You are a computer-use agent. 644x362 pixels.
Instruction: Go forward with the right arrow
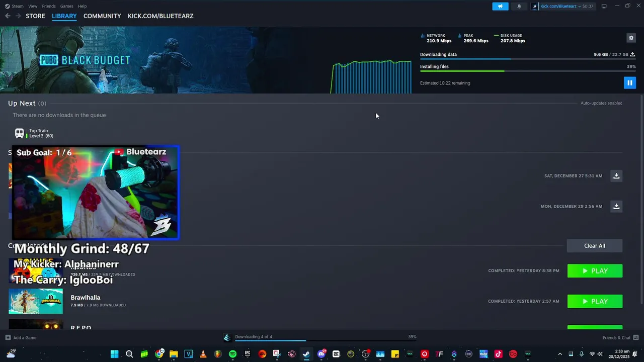(x=18, y=16)
